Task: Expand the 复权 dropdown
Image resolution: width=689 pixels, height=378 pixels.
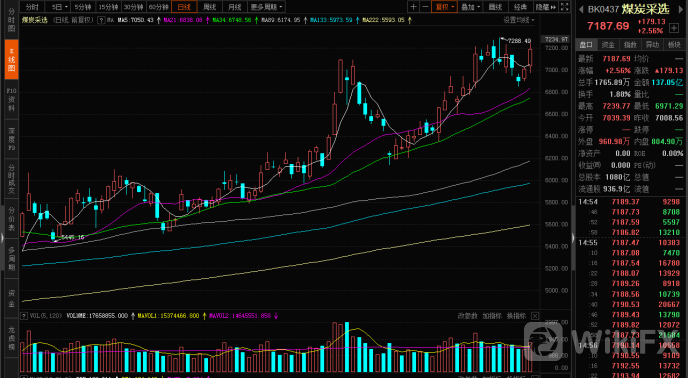Action: coord(444,7)
